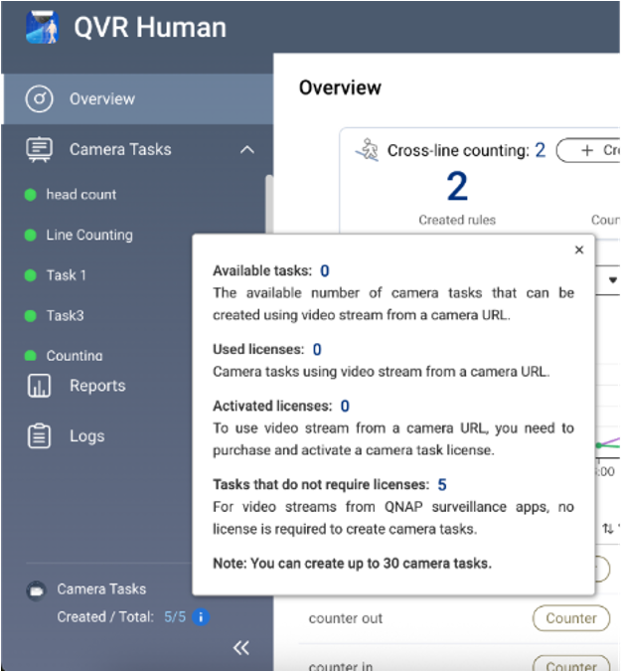Image resolution: width=622 pixels, height=672 pixels.
Task: Click the Reports bar chart icon
Action: 39,386
